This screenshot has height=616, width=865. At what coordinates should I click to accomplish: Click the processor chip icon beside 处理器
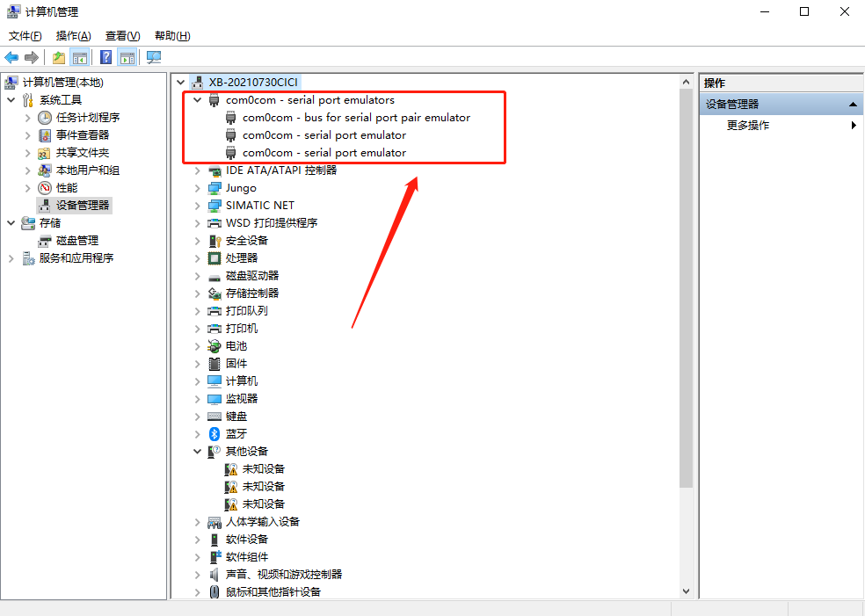click(x=214, y=258)
